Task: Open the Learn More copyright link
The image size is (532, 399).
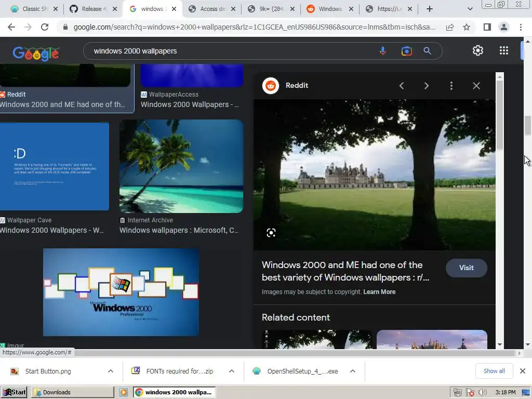Action: [379, 292]
